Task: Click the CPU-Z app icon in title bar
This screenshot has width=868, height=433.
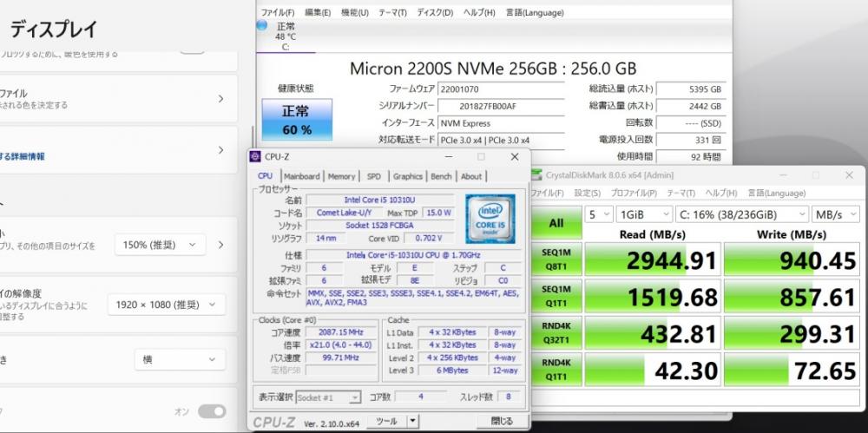Action: pos(254,157)
